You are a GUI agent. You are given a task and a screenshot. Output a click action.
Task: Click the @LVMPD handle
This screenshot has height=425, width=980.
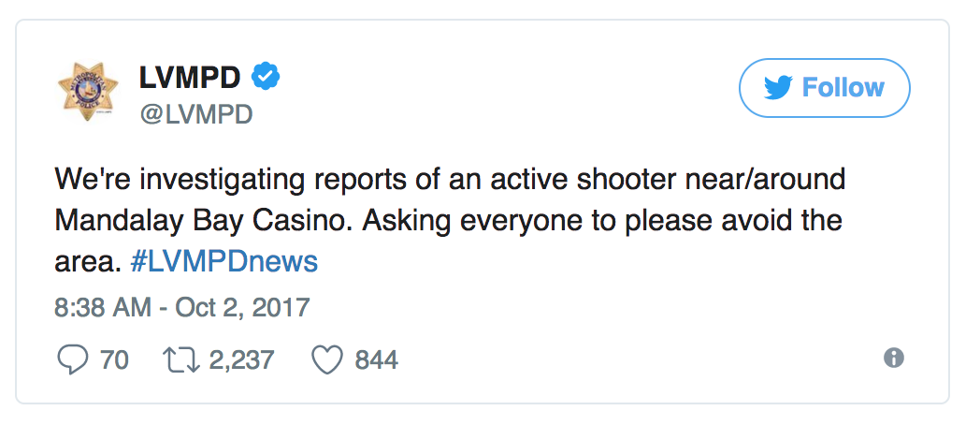pyautogui.click(x=195, y=114)
